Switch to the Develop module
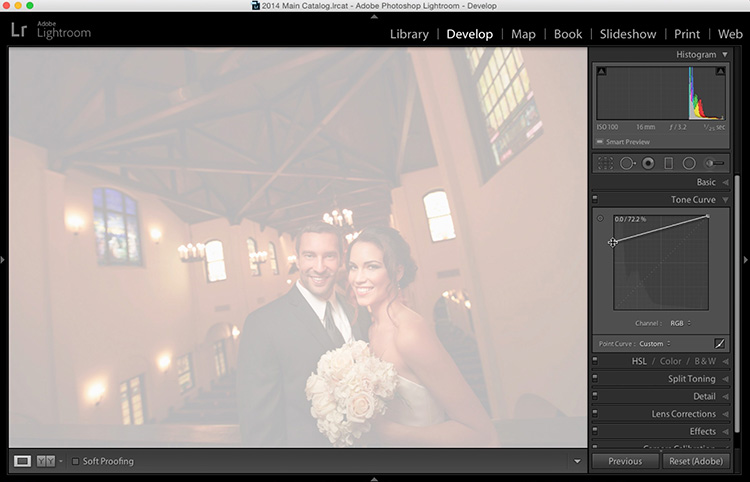The width and height of the screenshot is (750, 482). [469, 34]
